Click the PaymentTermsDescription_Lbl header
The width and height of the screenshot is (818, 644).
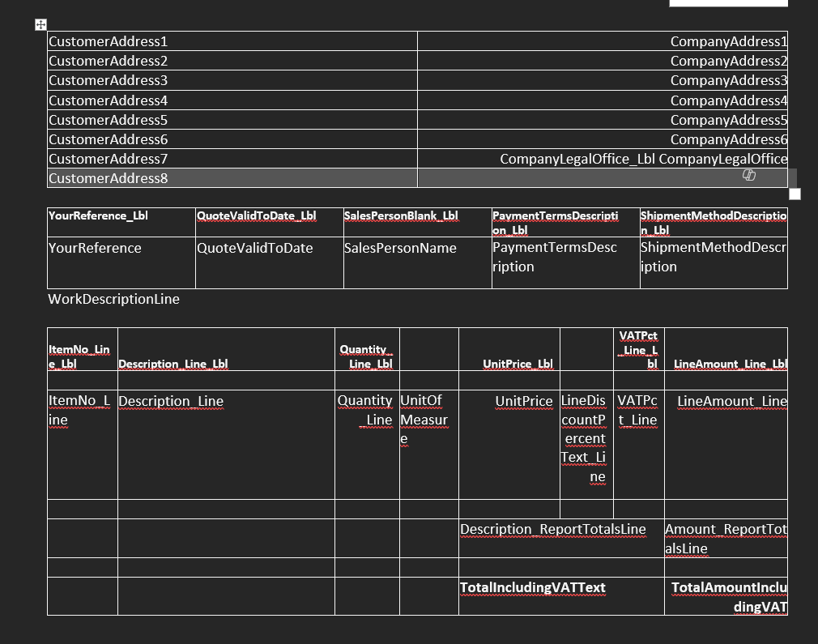point(554,222)
